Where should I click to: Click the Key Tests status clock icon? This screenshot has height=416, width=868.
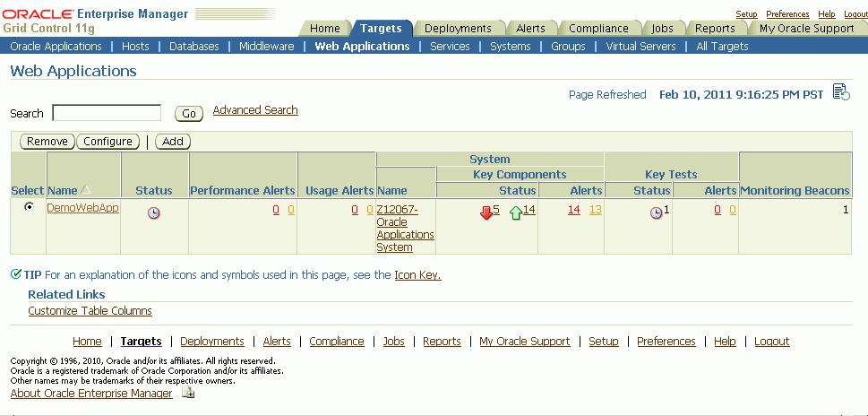[656, 212]
